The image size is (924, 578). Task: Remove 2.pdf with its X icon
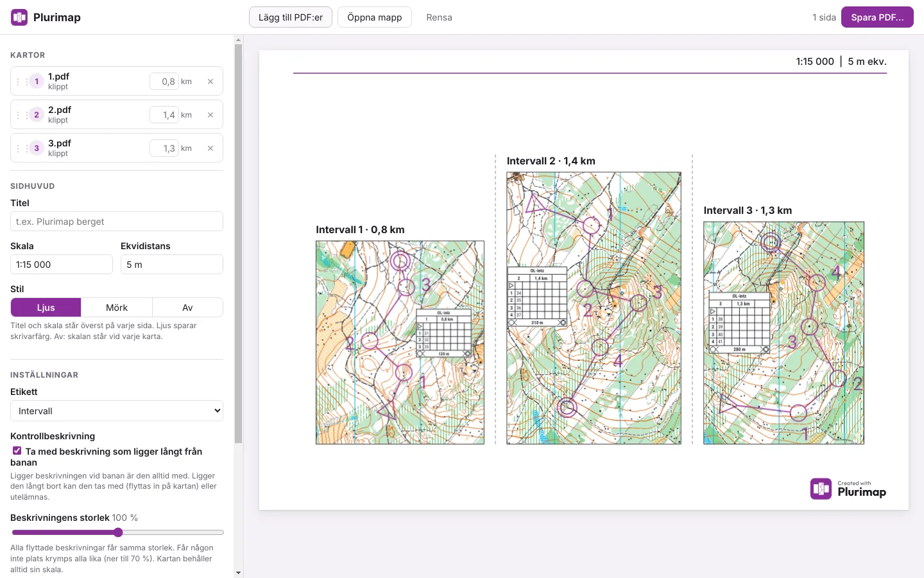(210, 115)
